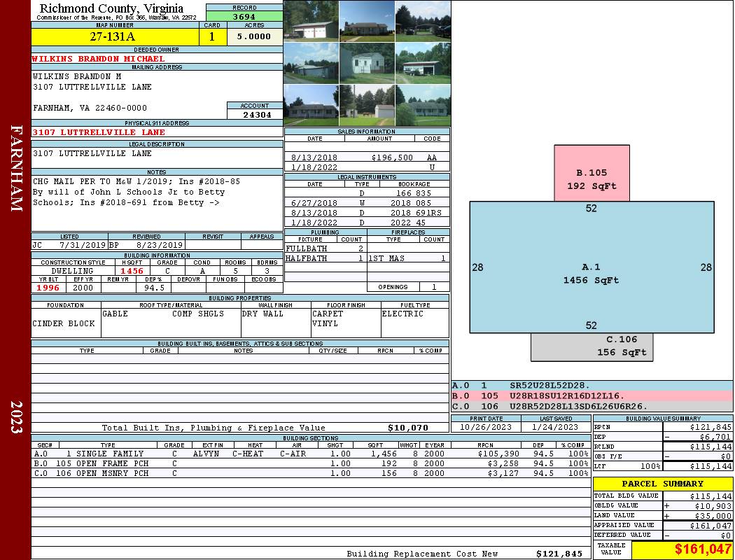Click print date 10/26/2023
735x560 pixels.
click(x=486, y=428)
